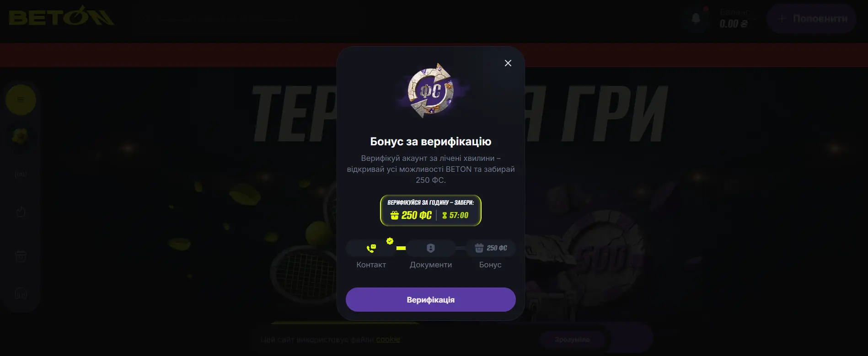The image size is (868, 356).
Task: Click the Поповнити deposit button
Action: [x=811, y=19]
